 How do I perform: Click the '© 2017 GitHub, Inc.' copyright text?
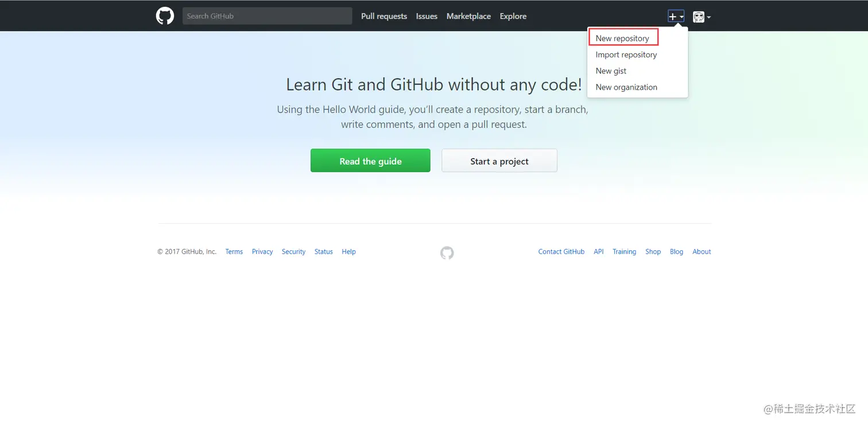click(x=187, y=251)
